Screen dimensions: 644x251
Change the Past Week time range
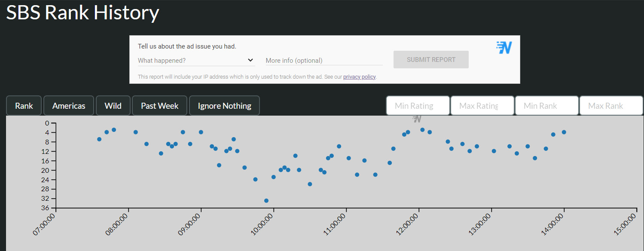tap(159, 106)
